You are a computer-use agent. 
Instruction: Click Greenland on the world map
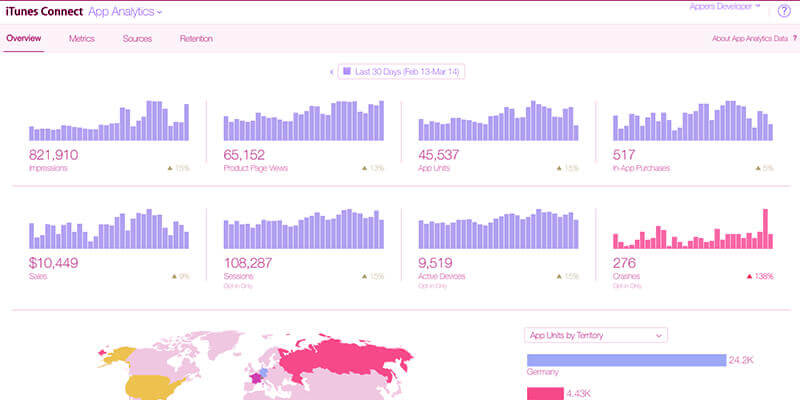(x=224, y=343)
